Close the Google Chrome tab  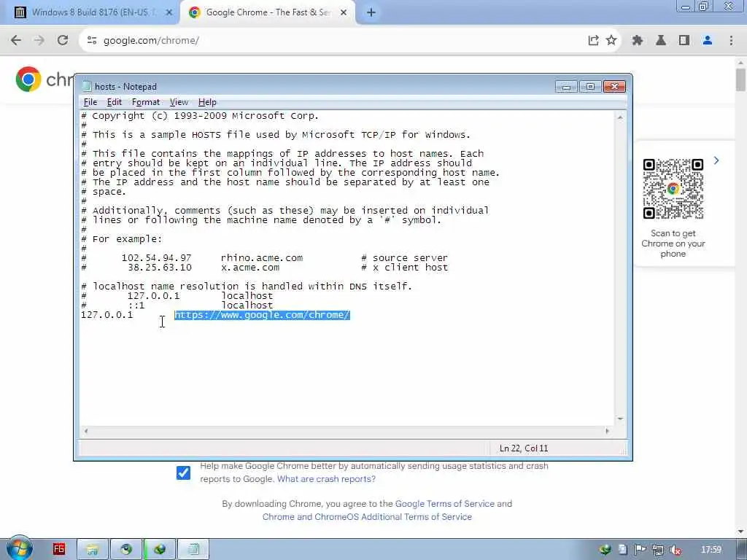click(x=344, y=13)
